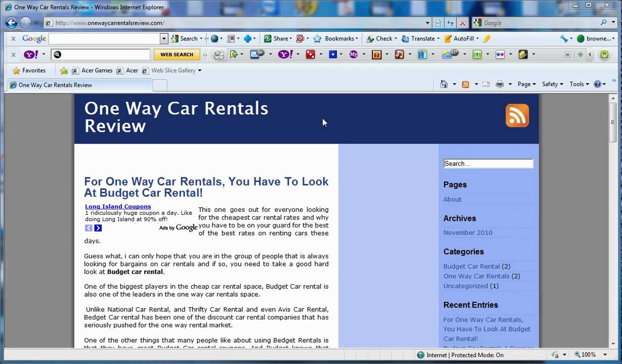Click the red Stop loading icon

pos(462,23)
